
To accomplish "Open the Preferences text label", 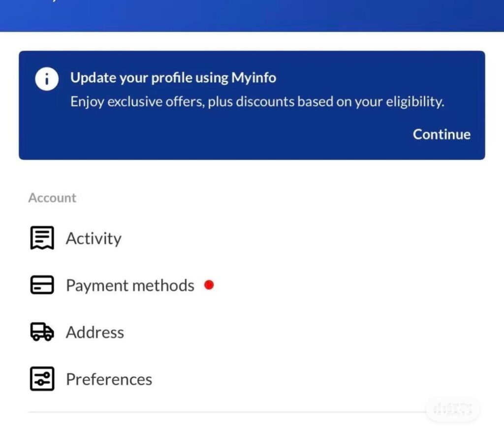I will pos(109,379).
